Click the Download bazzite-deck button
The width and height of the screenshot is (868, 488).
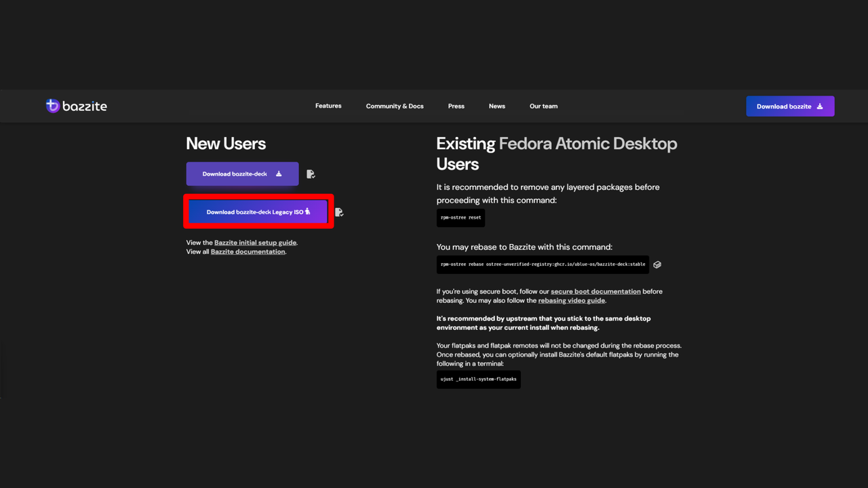click(x=243, y=174)
